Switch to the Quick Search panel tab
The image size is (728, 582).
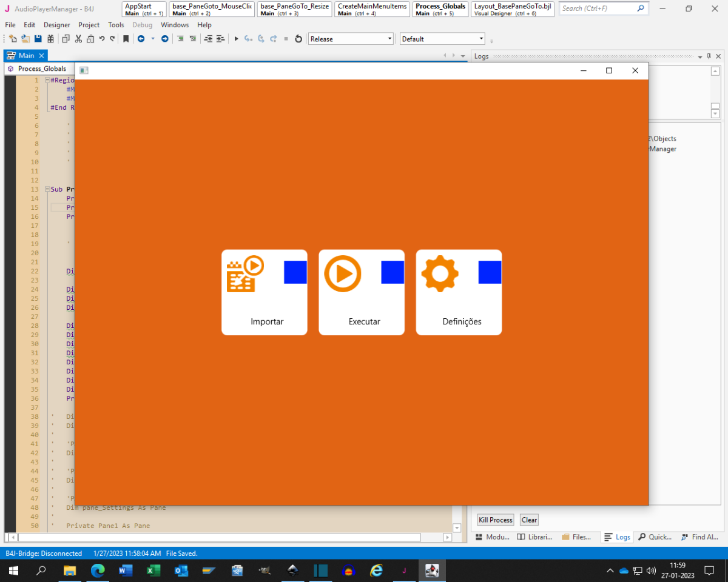pos(655,537)
